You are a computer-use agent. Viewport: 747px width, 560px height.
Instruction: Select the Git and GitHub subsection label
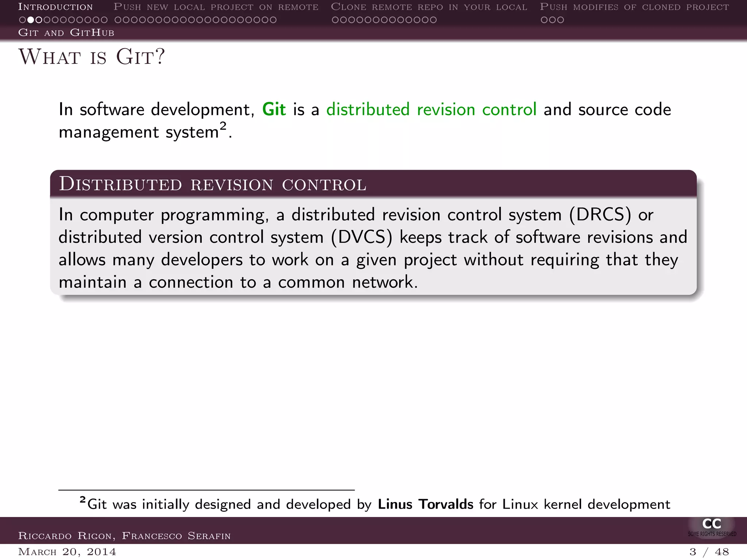point(66,33)
